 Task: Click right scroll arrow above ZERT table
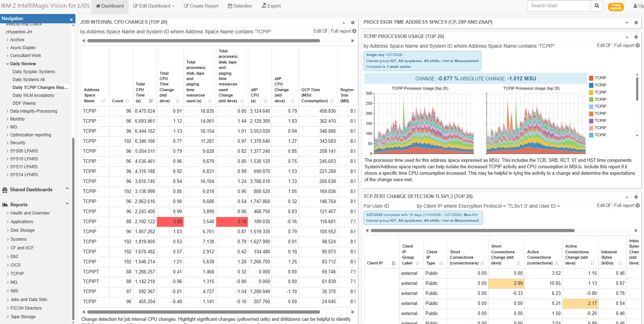coord(636,231)
